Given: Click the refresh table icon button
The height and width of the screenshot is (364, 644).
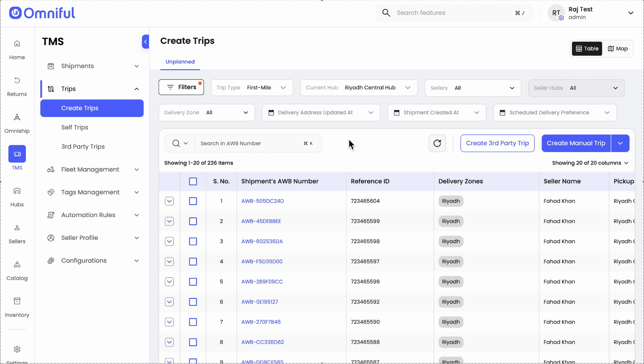Looking at the screenshot, I should (x=437, y=143).
